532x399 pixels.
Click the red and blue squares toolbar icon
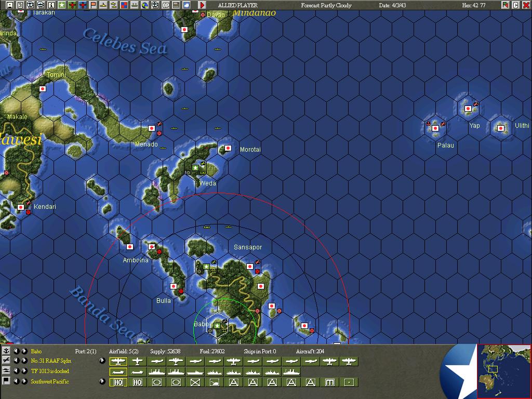[x=124, y=5]
